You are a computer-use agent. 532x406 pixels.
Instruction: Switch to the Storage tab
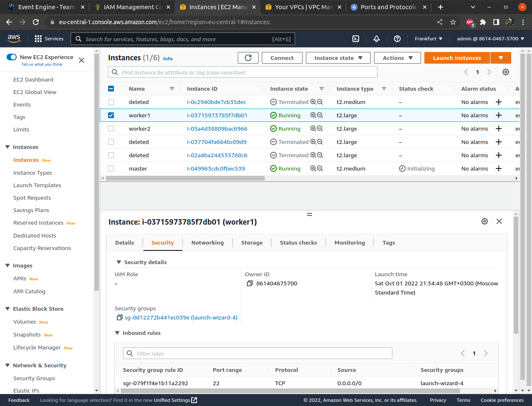pos(252,243)
